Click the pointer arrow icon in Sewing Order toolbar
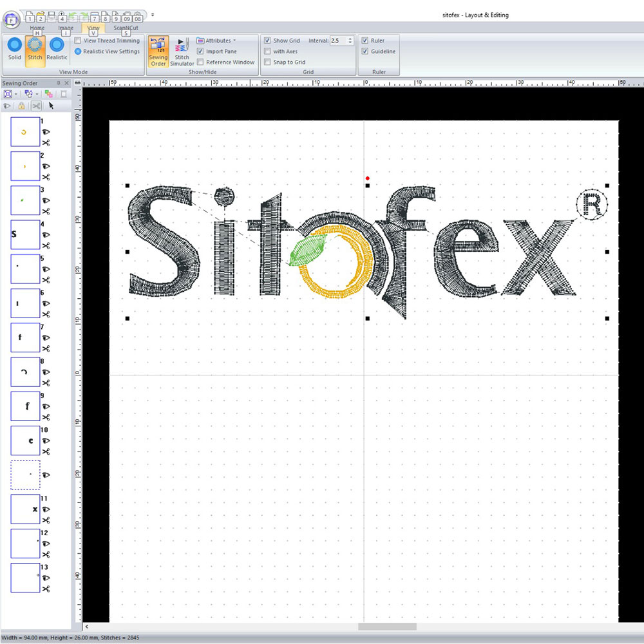This screenshot has width=644, height=644. 51,106
